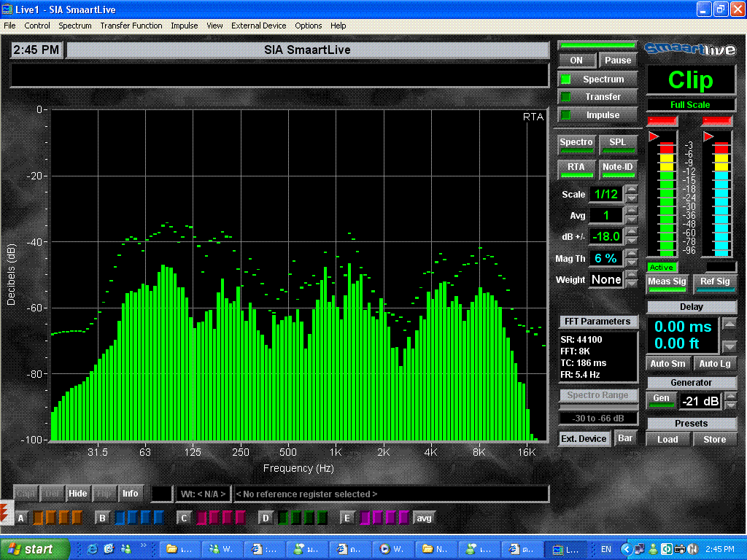747x560 pixels.
Task: Decrease Delay with its down arrow
Action: tap(729, 346)
